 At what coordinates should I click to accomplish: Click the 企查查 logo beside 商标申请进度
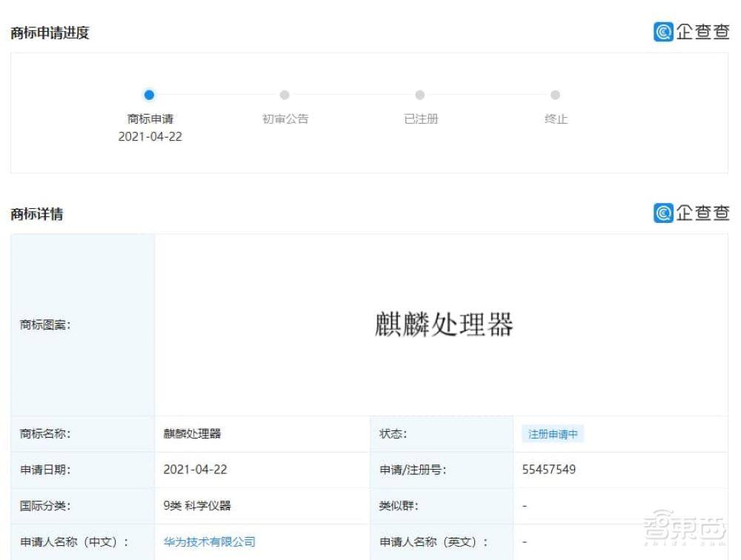(x=691, y=32)
